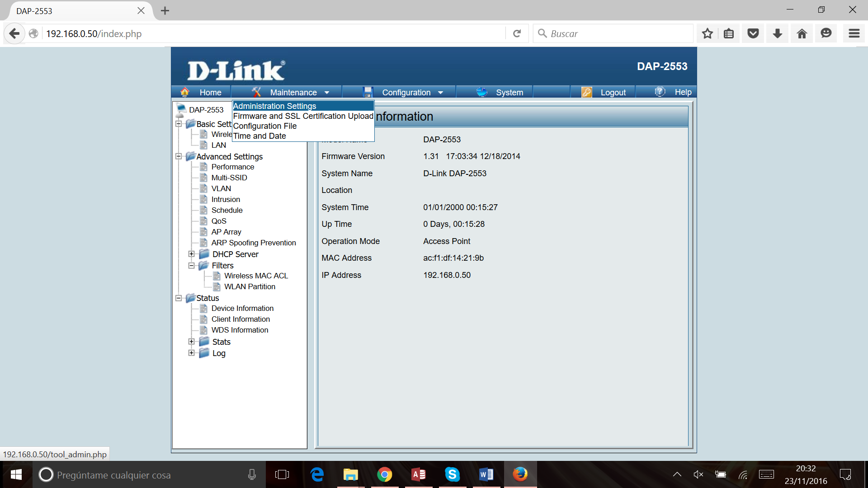Click the address bar URL field
The image size is (868, 488).
click(274, 33)
